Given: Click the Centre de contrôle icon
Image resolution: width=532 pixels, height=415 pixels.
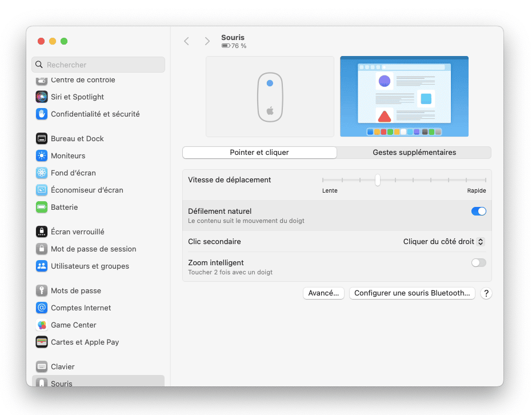Looking at the screenshot, I should pyautogui.click(x=42, y=81).
